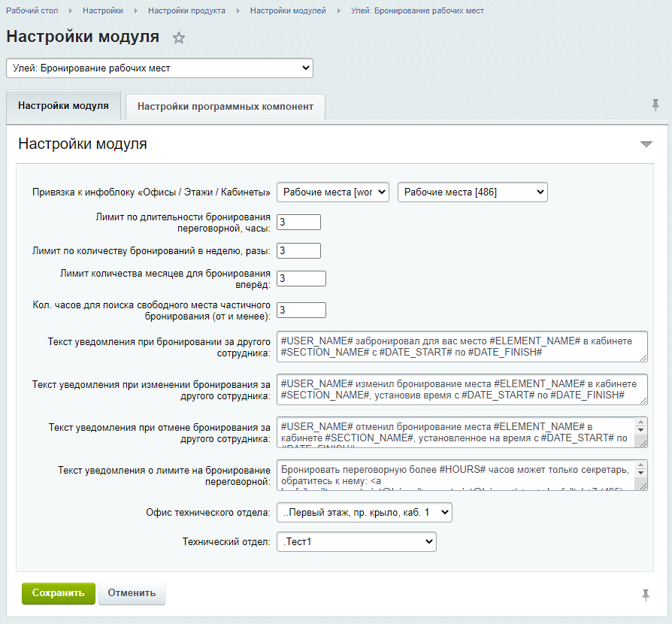This screenshot has width=672, height=624.
Task: Click the Отменить button
Action: click(132, 593)
